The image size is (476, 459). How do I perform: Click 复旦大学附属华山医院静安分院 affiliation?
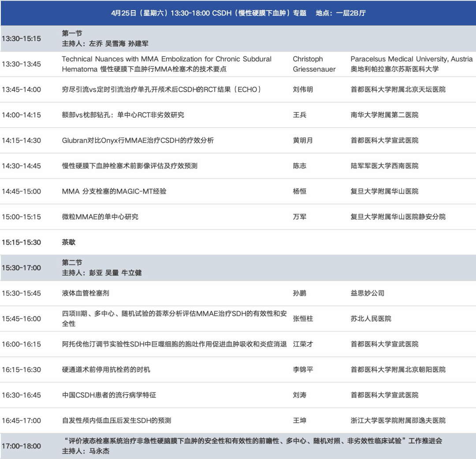(x=398, y=217)
